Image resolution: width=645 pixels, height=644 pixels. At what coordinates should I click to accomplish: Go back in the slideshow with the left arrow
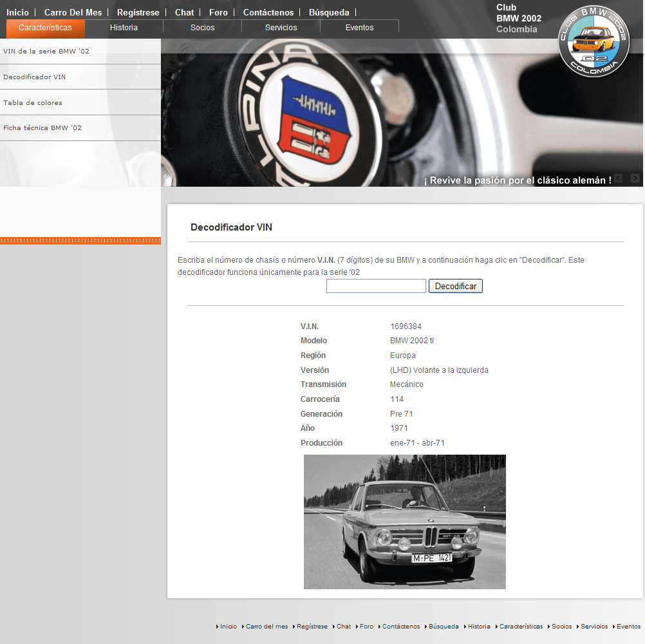coord(619,178)
